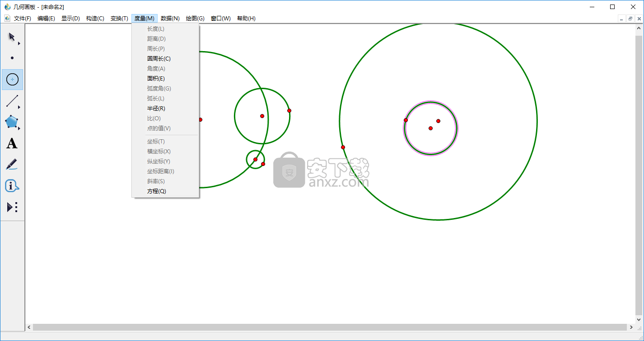The image size is (644, 341).
Task: Select the Compass circle tool
Action: [12, 79]
